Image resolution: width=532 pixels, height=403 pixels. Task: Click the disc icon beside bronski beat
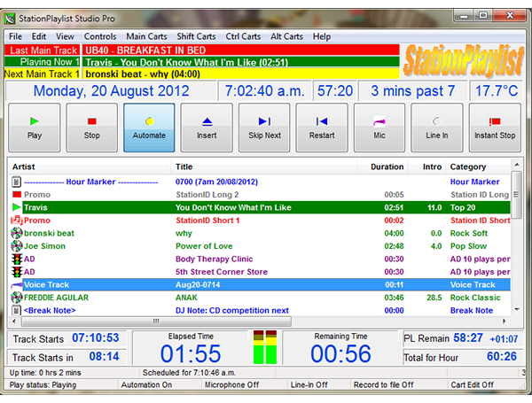tap(17, 233)
